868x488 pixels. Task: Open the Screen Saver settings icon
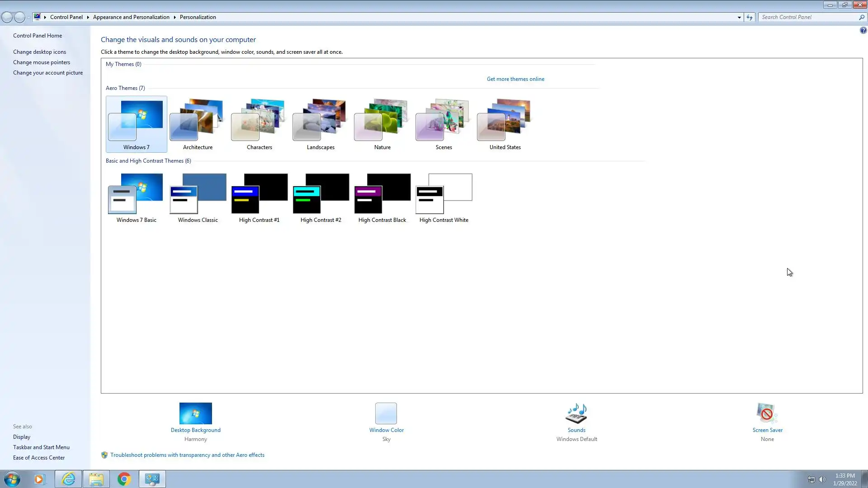(767, 413)
